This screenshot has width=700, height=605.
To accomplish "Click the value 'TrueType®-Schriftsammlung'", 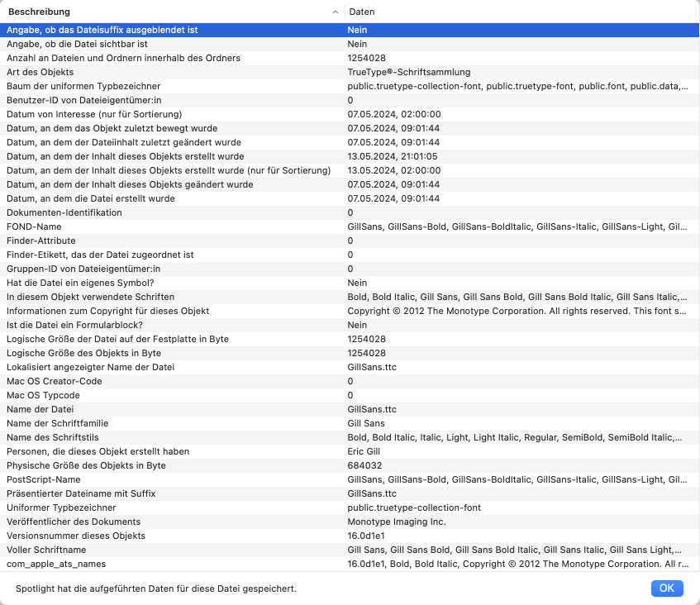I will [409, 72].
